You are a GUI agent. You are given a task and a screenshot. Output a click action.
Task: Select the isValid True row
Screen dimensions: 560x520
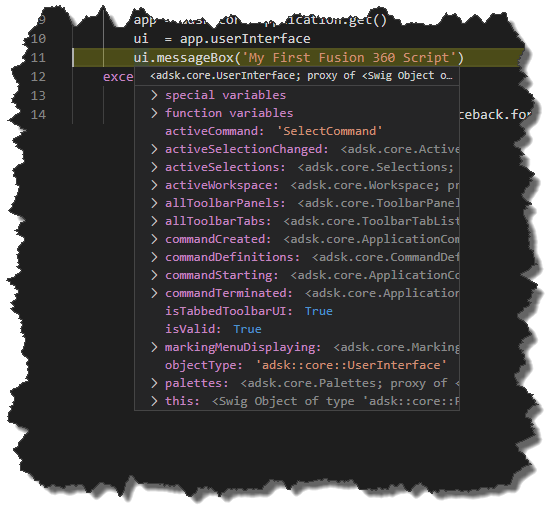(297, 329)
